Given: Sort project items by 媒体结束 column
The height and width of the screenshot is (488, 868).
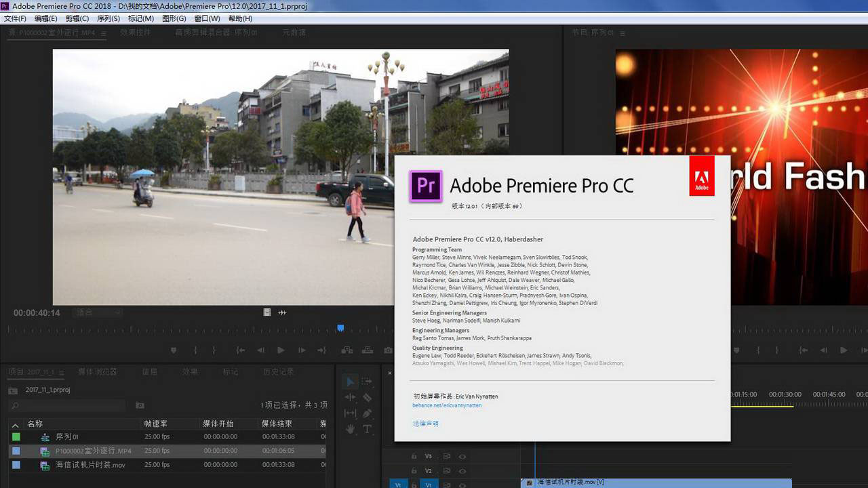Looking at the screenshot, I should pos(277,424).
